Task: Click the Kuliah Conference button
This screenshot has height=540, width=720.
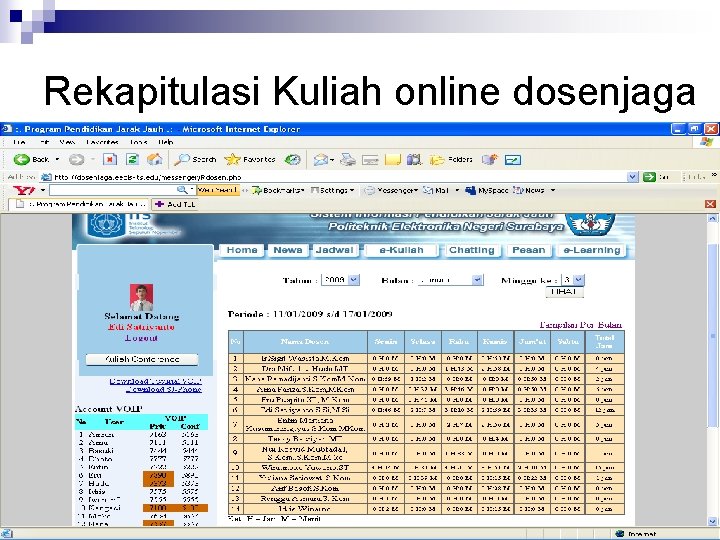Action: pos(142,359)
